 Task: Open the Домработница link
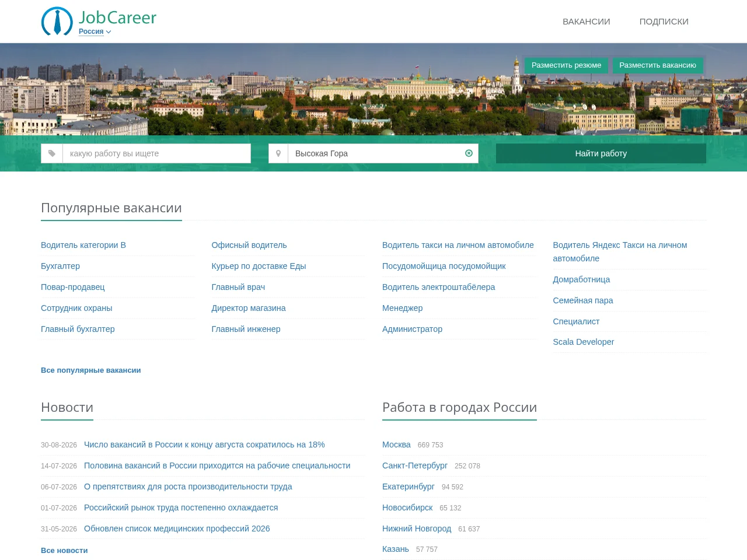(x=581, y=279)
